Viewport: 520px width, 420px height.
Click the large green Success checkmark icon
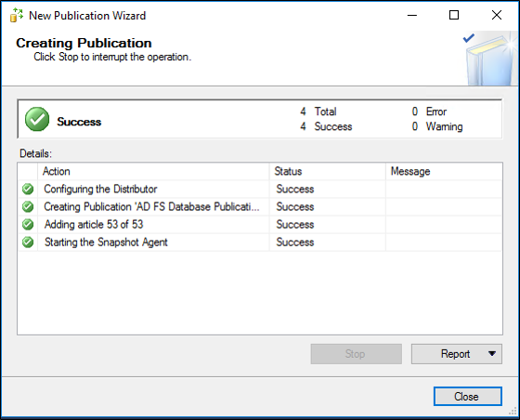[37, 119]
